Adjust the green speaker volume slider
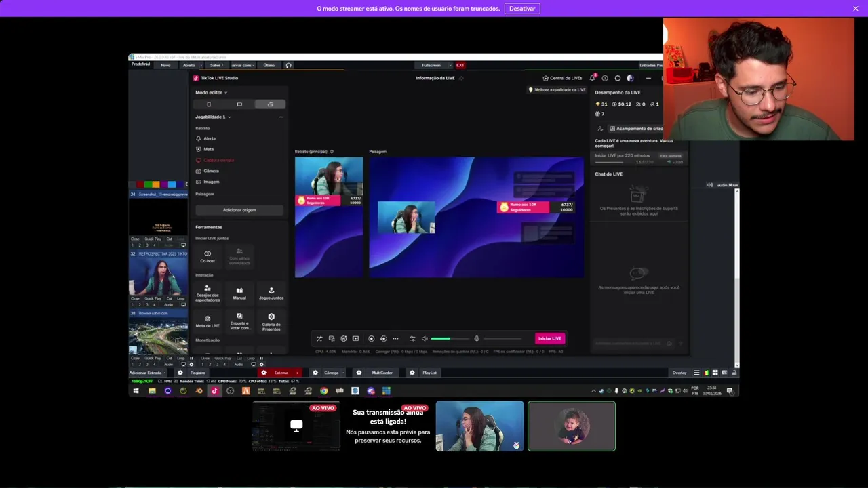868x488 pixels. click(x=450, y=338)
